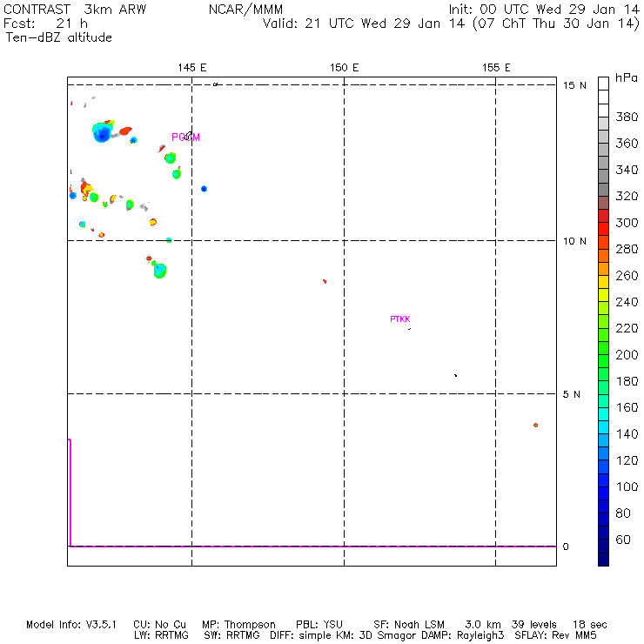
Task: Click the "KM: 3D Smagor" model setting
Action: pos(378,635)
